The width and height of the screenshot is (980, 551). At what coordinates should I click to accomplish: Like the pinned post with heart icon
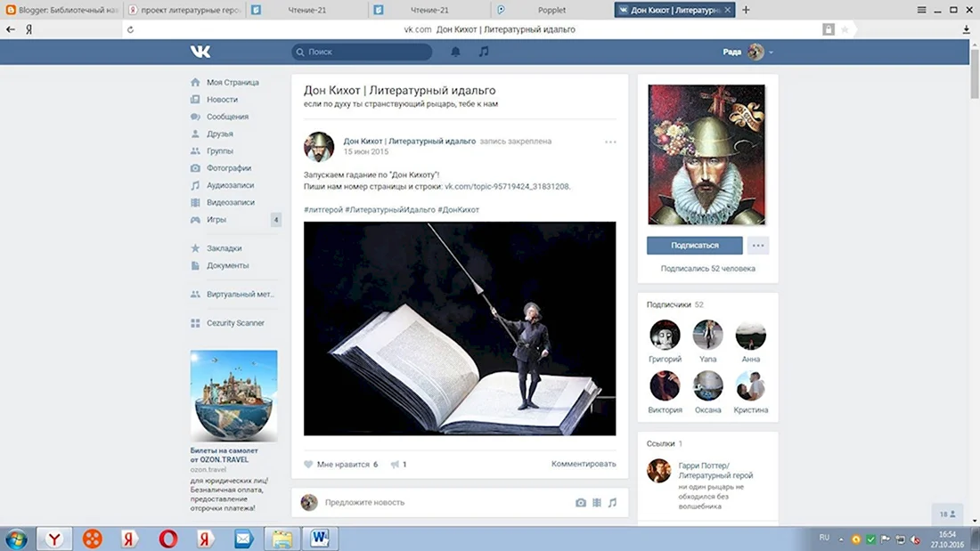pyautogui.click(x=308, y=464)
